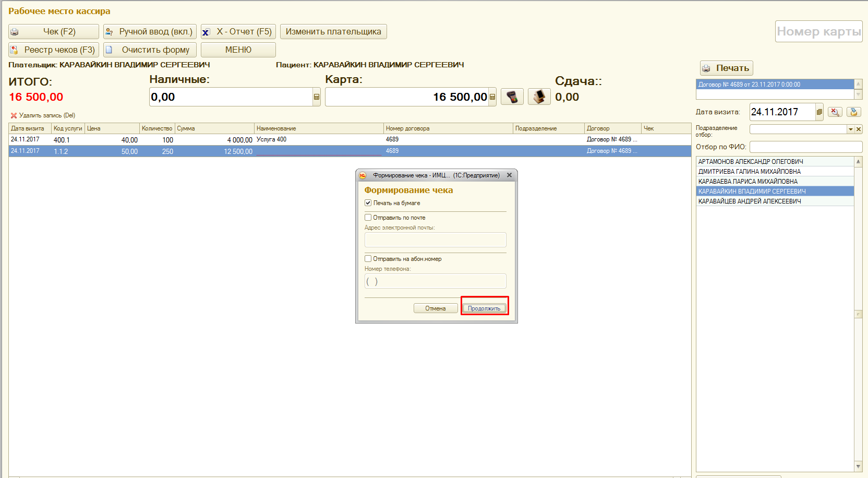Image resolution: width=868 pixels, height=478 pixels.
Task: Open calculator in the Наличные field
Action: [x=316, y=97]
